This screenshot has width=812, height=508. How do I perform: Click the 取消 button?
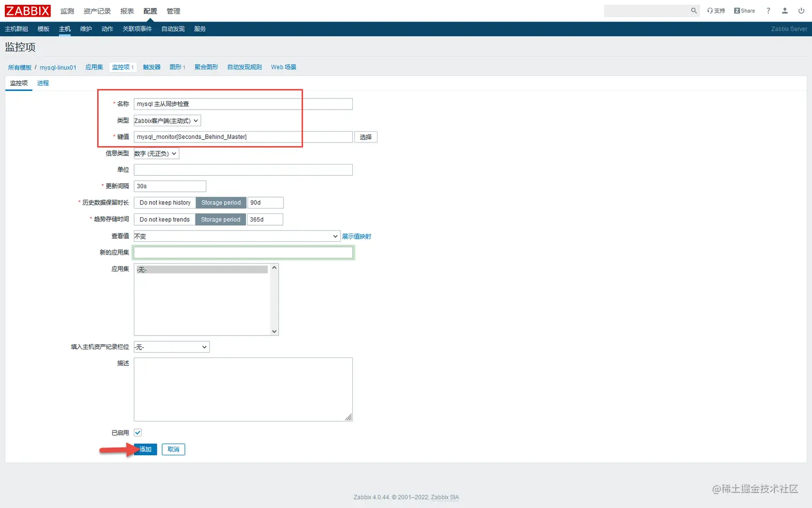[173, 449]
